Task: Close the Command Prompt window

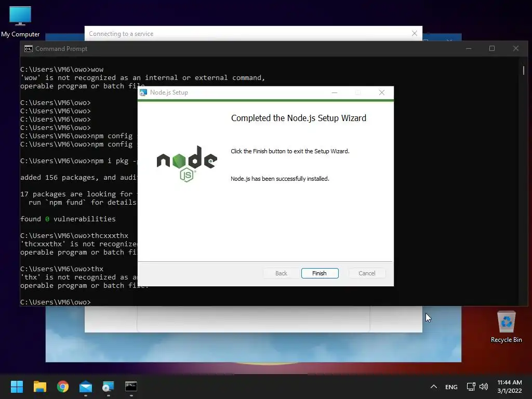Action: (x=516, y=48)
